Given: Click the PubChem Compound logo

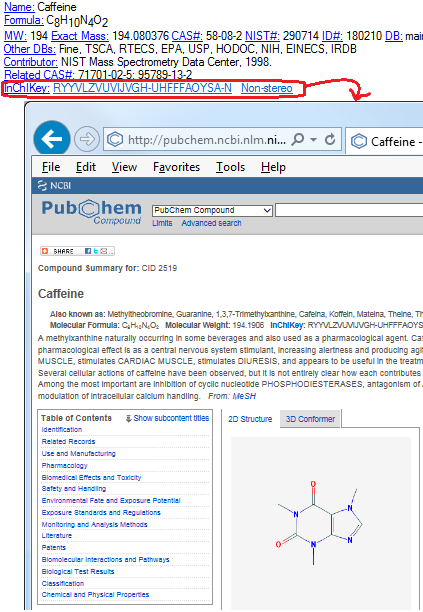Looking at the screenshot, I should [x=91, y=212].
